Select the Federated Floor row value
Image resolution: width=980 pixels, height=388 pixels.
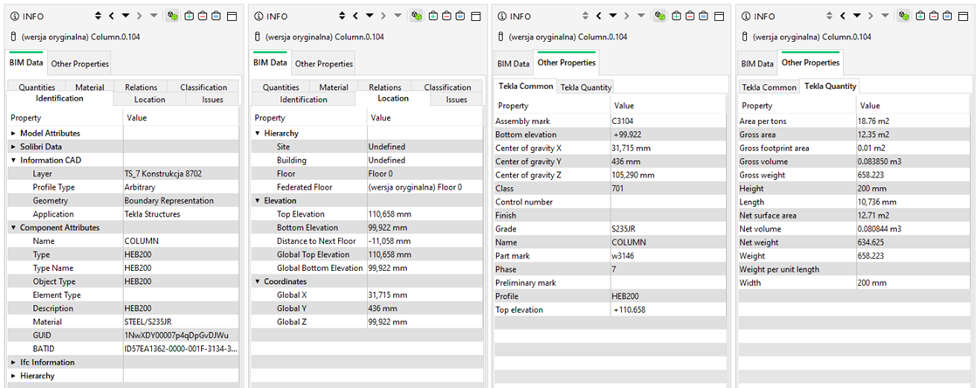click(415, 187)
